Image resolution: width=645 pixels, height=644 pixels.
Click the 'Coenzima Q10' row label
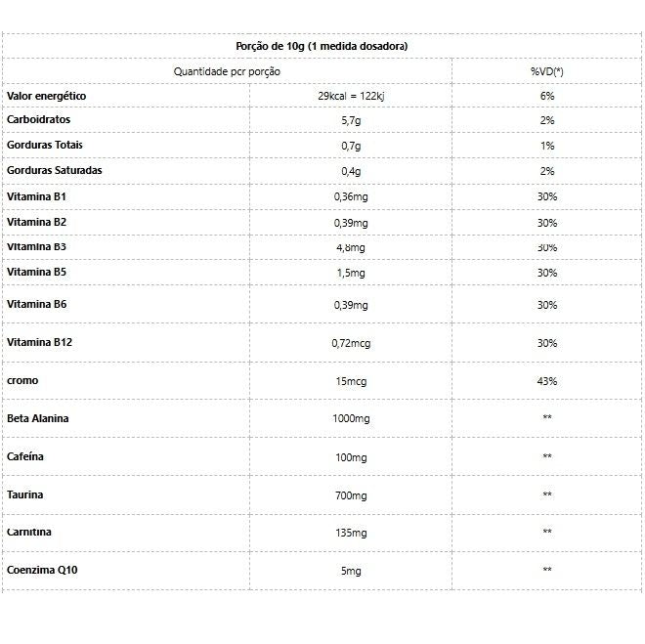42,569
